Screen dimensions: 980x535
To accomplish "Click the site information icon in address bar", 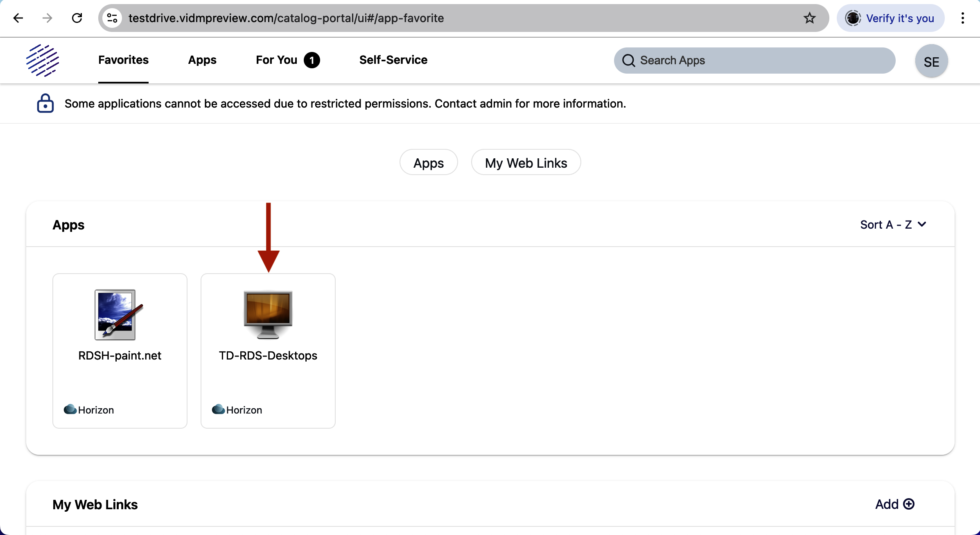I will click(112, 18).
